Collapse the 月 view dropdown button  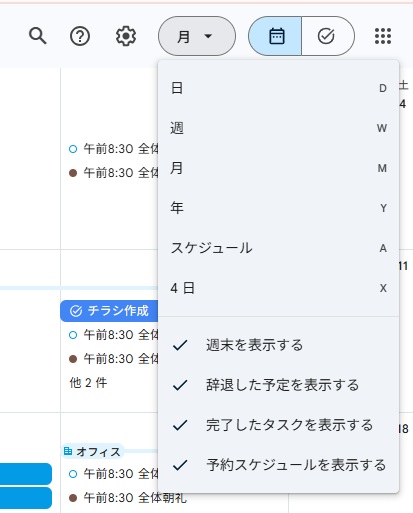pos(197,36)
